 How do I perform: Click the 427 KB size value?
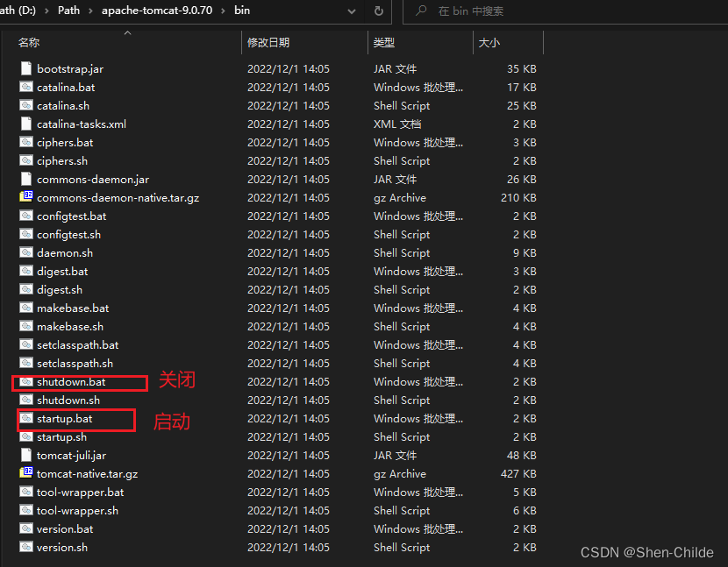518,474
